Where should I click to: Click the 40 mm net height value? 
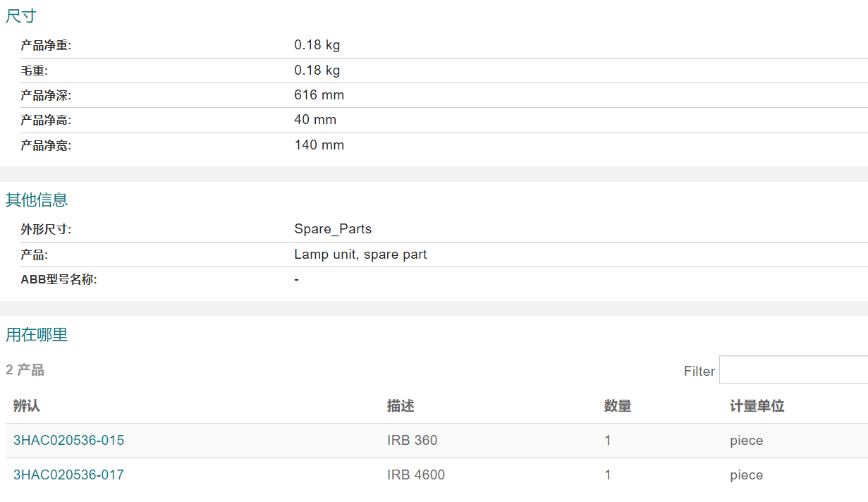coord(315,120)
